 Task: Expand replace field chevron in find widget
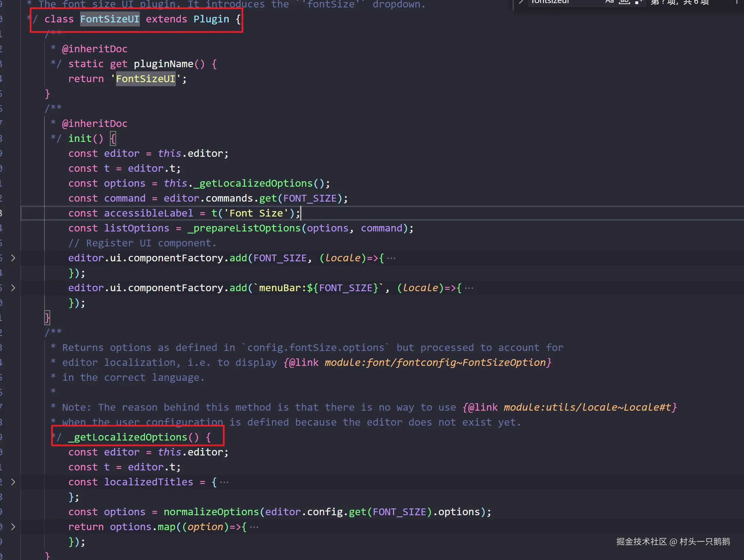coord(521,2)
